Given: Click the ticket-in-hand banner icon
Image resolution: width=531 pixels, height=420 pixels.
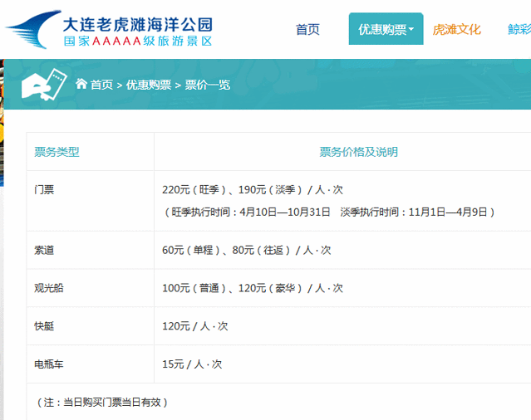Looking at the screenshot, I should tap(44, 85).
